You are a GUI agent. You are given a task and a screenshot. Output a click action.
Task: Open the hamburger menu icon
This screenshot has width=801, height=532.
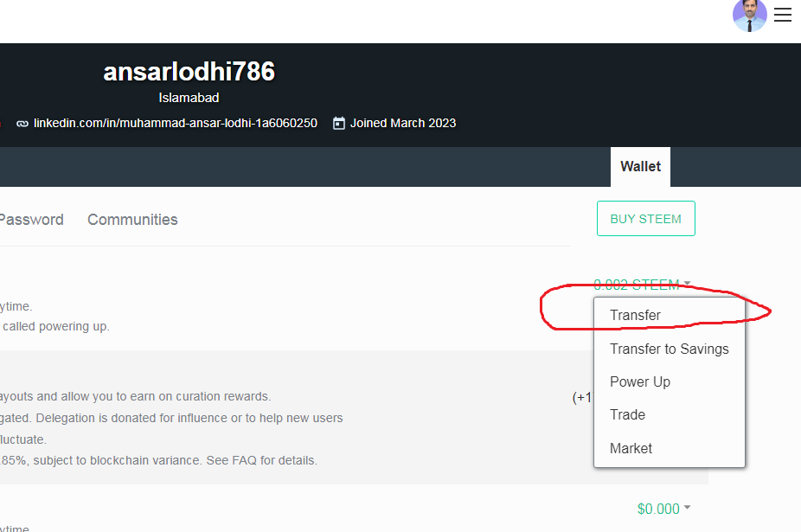[783, 15]
